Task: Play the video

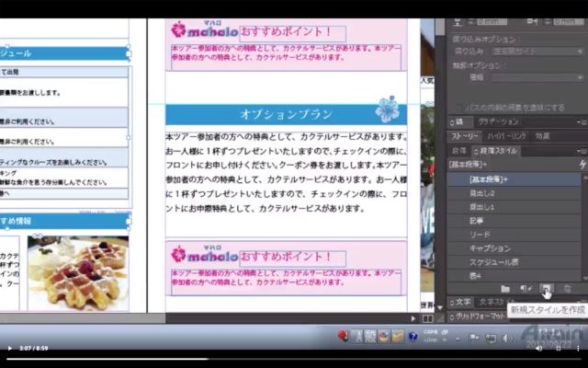Action: (10, 348)
